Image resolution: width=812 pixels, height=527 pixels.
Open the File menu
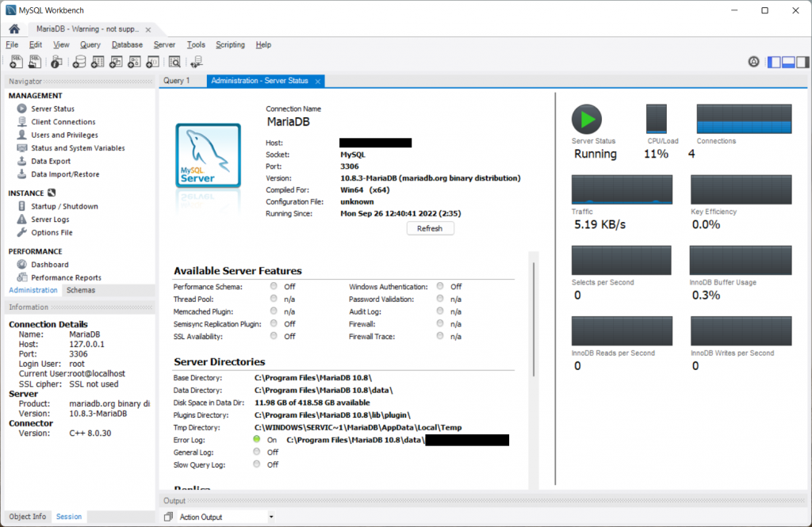12,45
